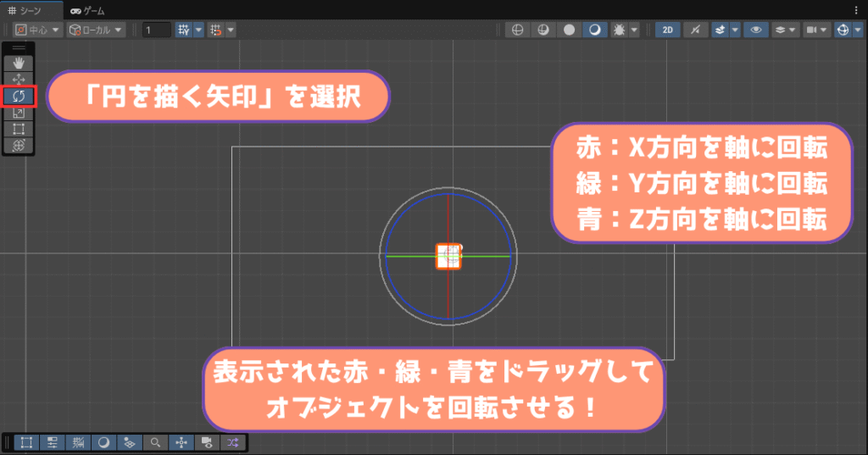Open snapping options dropdown arrow
Image resolution: width=868 pixels, height=455 pixels.
point(231,30)
